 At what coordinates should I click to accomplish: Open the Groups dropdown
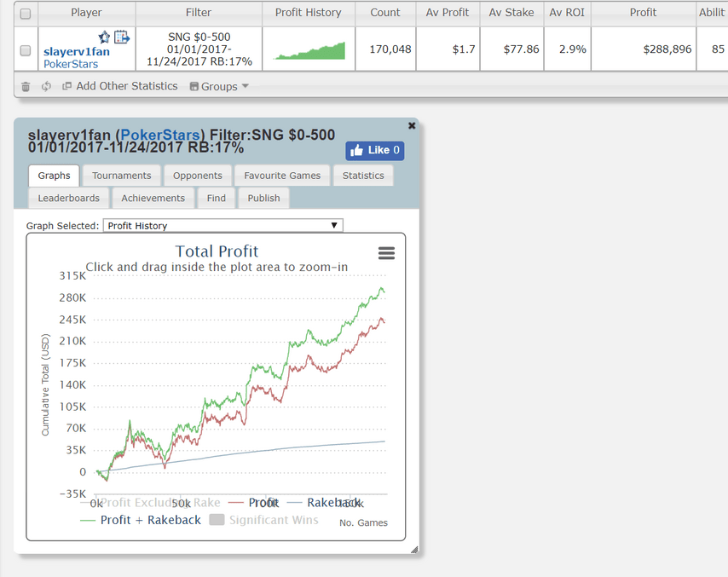click(219, 86)
